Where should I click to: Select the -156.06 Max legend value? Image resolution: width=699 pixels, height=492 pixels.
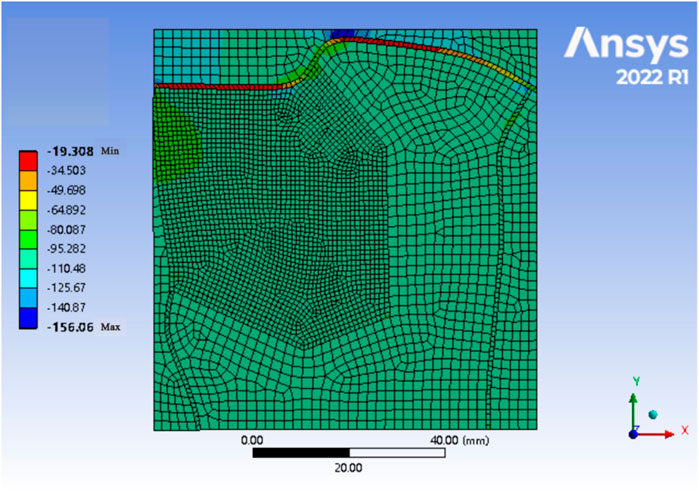point(84,327)
